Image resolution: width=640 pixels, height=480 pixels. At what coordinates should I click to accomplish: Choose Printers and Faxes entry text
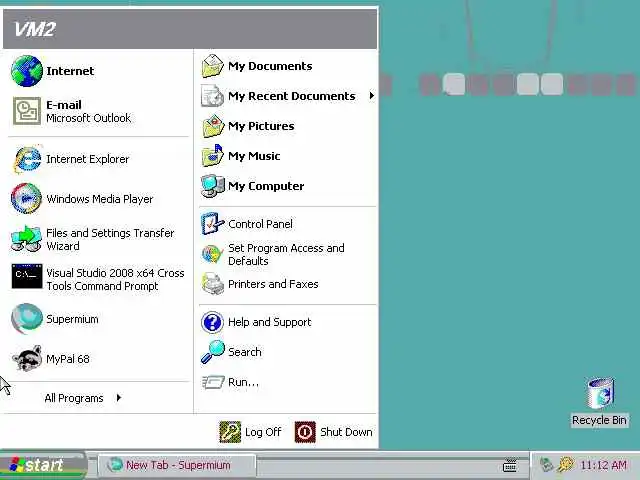(273, 284)
